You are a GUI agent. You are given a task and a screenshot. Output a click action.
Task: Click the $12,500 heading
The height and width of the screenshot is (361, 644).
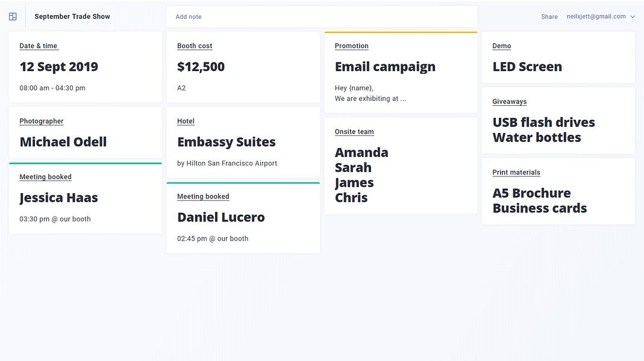[201, 67]
